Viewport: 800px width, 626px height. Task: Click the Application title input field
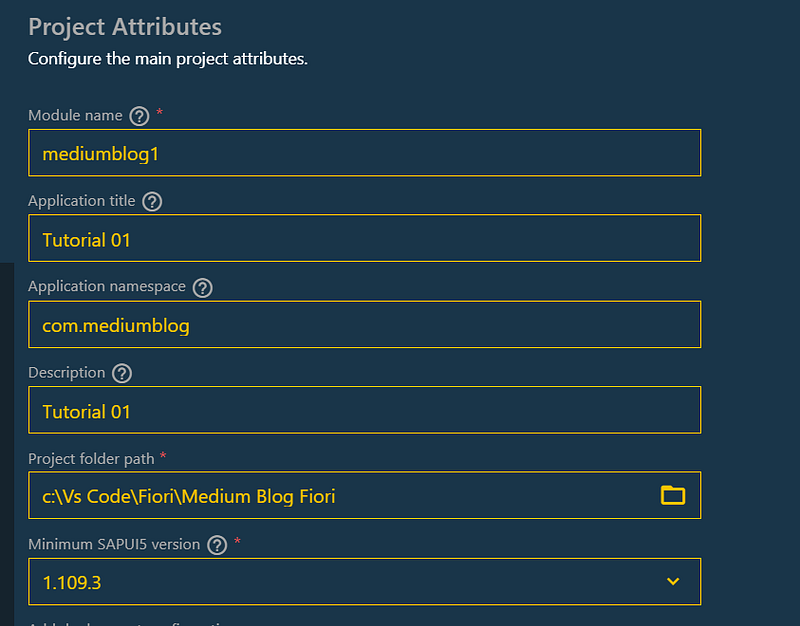(364, 238)
